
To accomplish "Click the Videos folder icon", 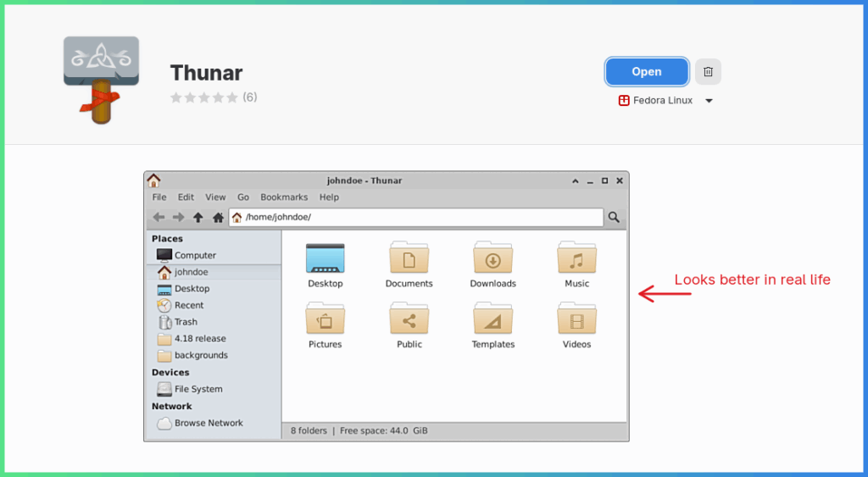I will 576,319.
